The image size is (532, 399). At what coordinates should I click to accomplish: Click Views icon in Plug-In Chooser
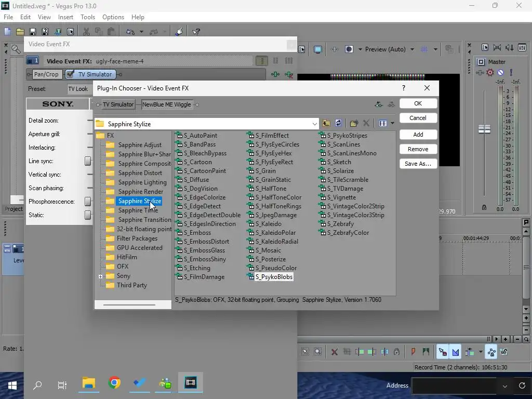coord(383,123)
